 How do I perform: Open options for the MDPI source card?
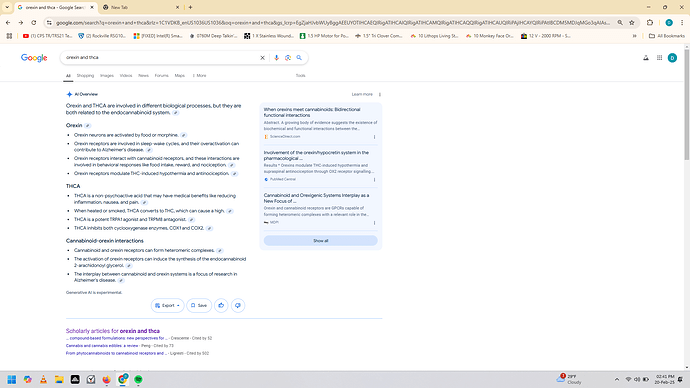click(374, 223)
